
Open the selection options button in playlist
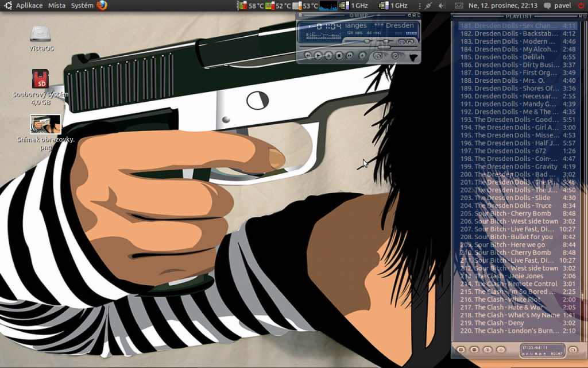click(488, 350)
